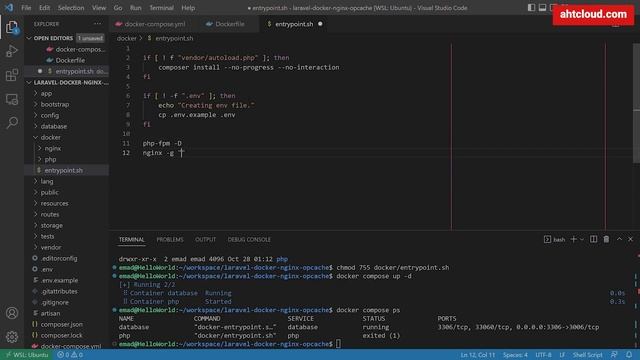
Task: Open the Terminal menu
Action: pyautogui.click(x=161, y=8)
